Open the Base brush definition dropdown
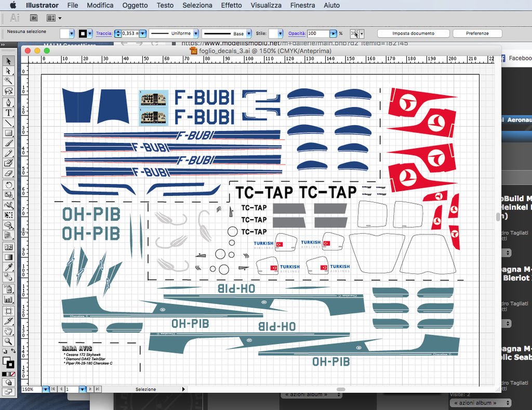 coord(249,34)
